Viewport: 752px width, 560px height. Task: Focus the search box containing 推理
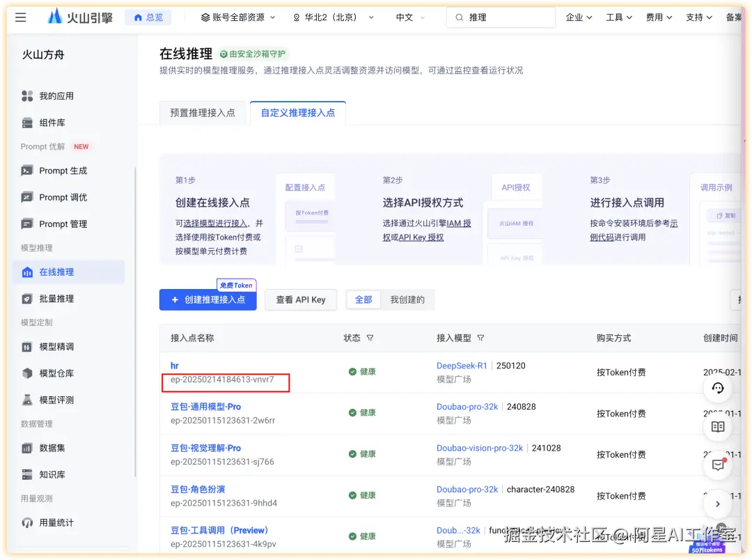coord(501,17)
